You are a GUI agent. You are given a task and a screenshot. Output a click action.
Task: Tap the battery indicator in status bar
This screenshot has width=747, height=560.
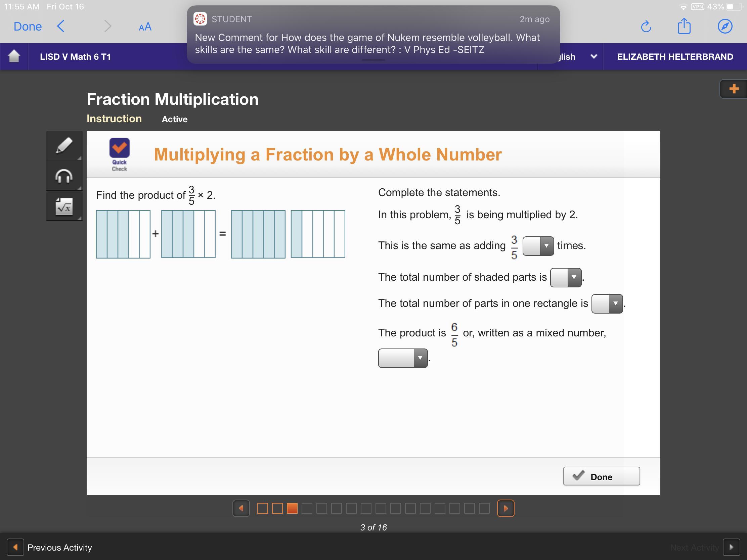point(734,7)
